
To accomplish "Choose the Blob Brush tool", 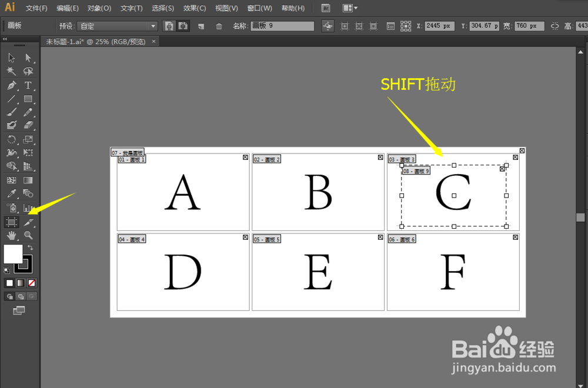I will [x=11, y=125].
